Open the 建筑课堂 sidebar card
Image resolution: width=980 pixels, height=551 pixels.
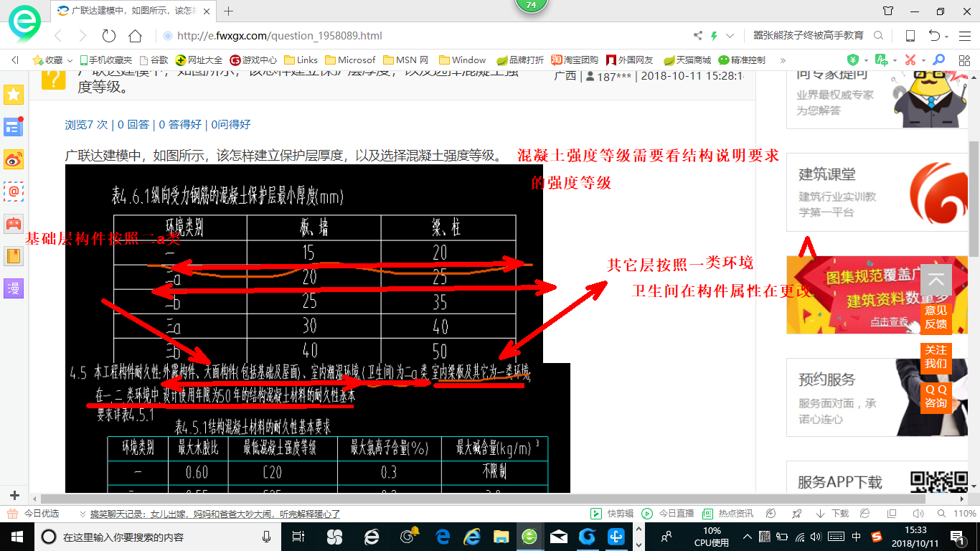point(878,192)
